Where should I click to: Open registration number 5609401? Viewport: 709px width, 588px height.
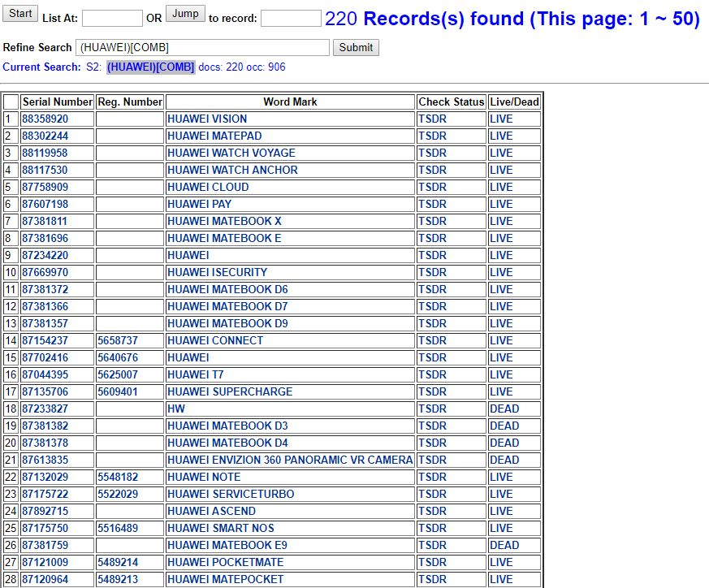118,391
